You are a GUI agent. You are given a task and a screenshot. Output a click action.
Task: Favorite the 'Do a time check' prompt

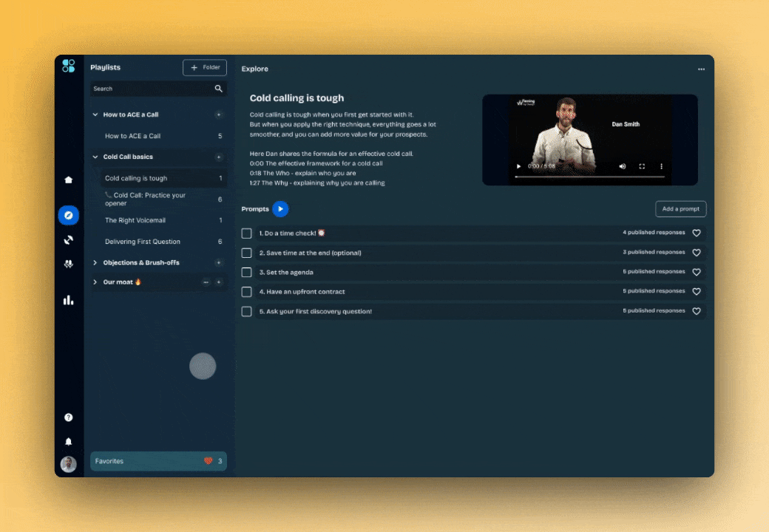(x=696, y=233)
